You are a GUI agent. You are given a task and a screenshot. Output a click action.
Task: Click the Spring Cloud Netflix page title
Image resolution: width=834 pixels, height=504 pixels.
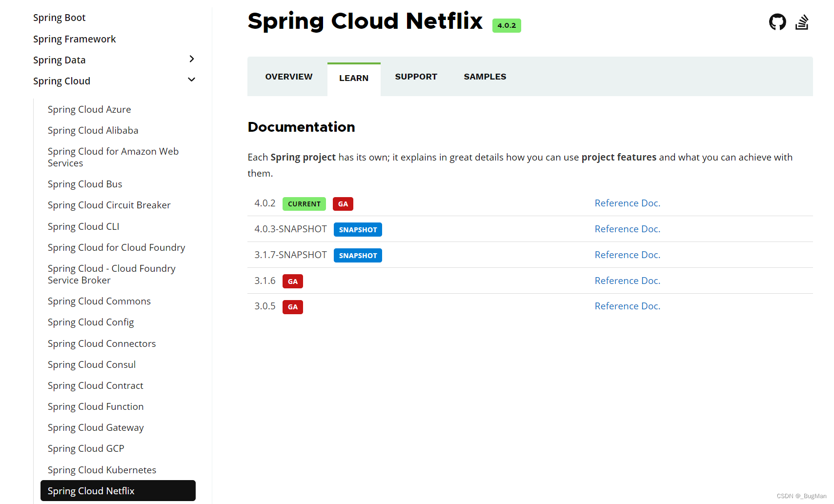pyautogui.click(x=365, y=21)
